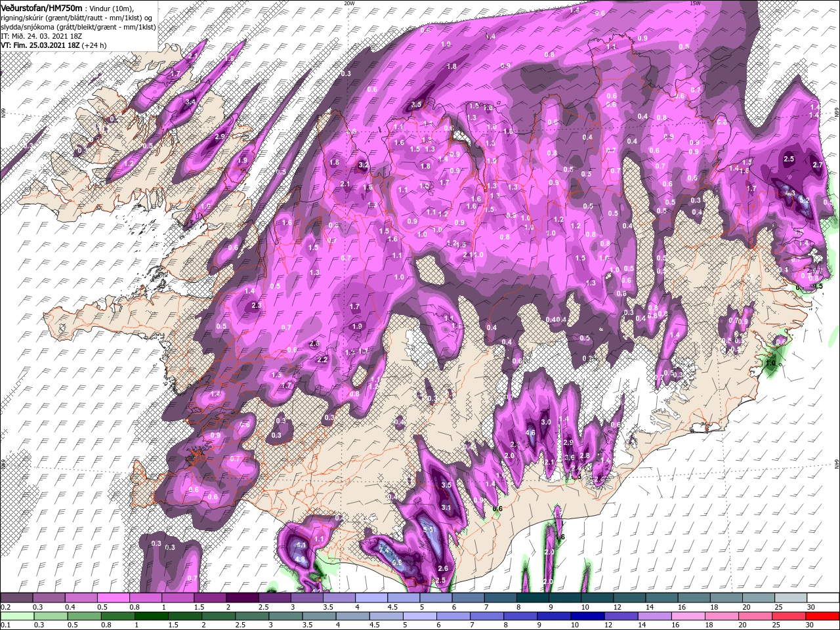Click the "3.0" precipitation value on the map
Screen dimensions: 840x630
point(545,421)
